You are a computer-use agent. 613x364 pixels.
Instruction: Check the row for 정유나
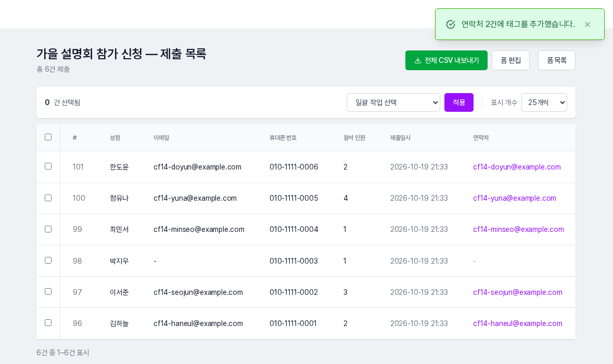point(48,198)
